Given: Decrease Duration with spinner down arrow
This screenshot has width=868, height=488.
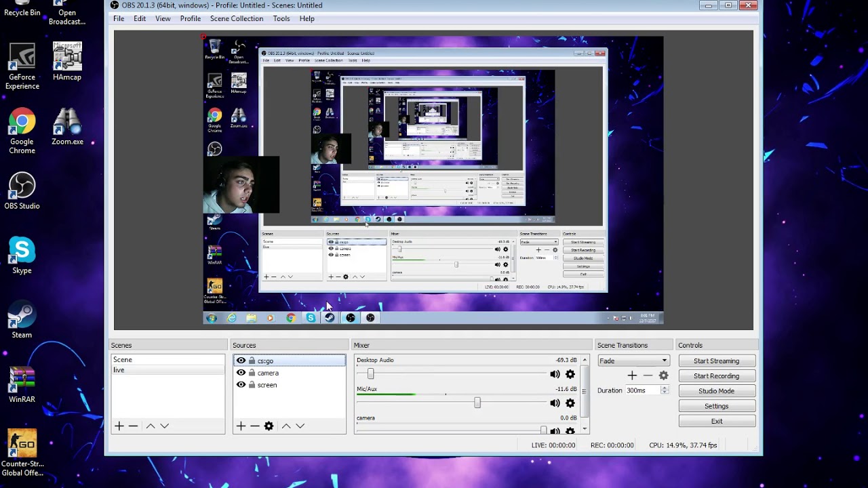Looking at the screenshot, I should pos(665,393).
